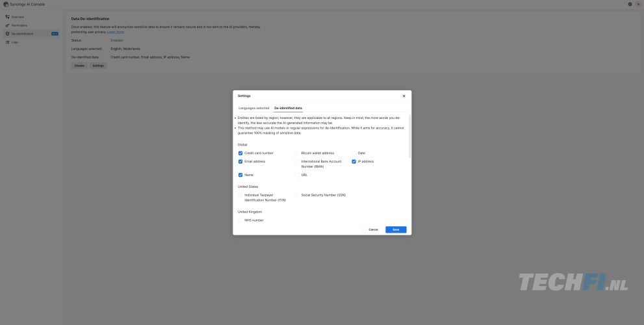The width and height of the screenshot is (644, 325).
Task: Click the dialog's vertical scrollbar
Action: tap(409, 136)
